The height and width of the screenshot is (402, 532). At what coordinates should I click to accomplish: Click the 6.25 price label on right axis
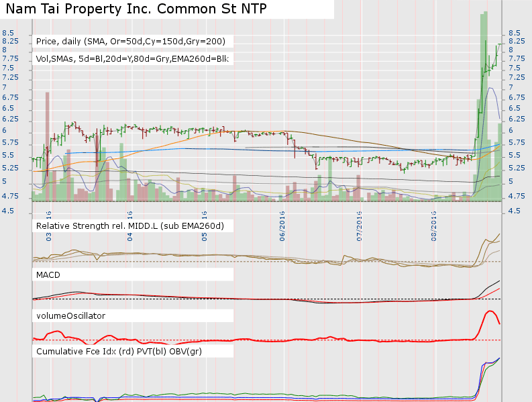click(x=517, y=119)
